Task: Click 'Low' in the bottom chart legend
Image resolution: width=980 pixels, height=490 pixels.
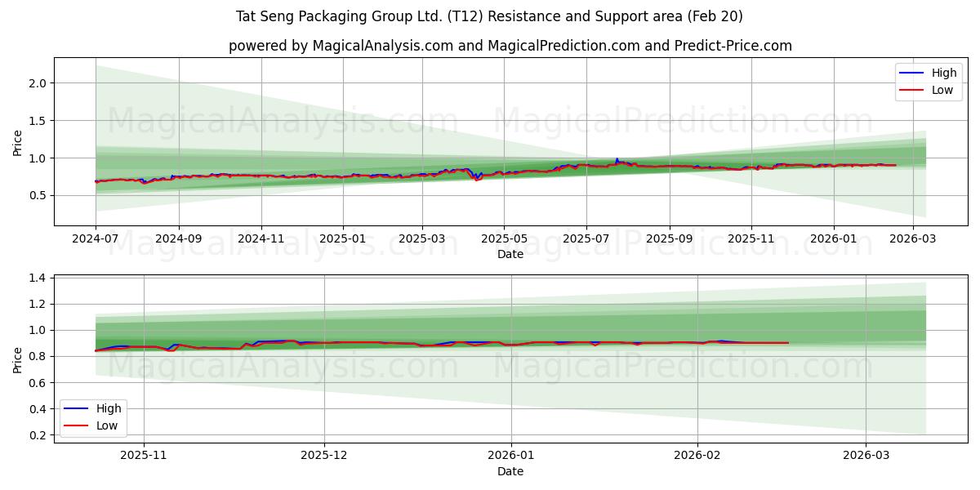Action: (106, 425)
